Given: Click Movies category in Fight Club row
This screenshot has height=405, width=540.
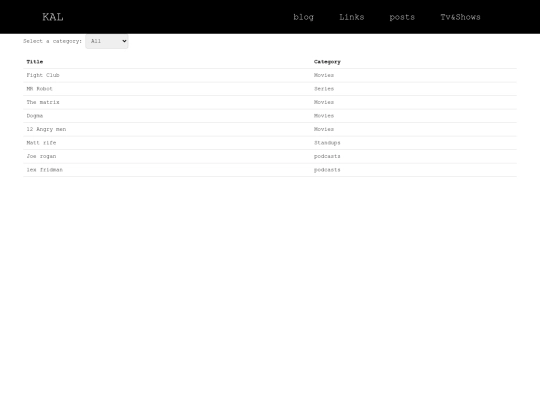Looking at the screenshot, I should point(324,75).
